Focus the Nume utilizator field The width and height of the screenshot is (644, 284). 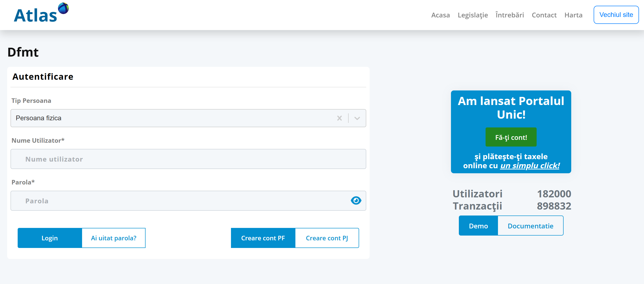pos(188,159)
